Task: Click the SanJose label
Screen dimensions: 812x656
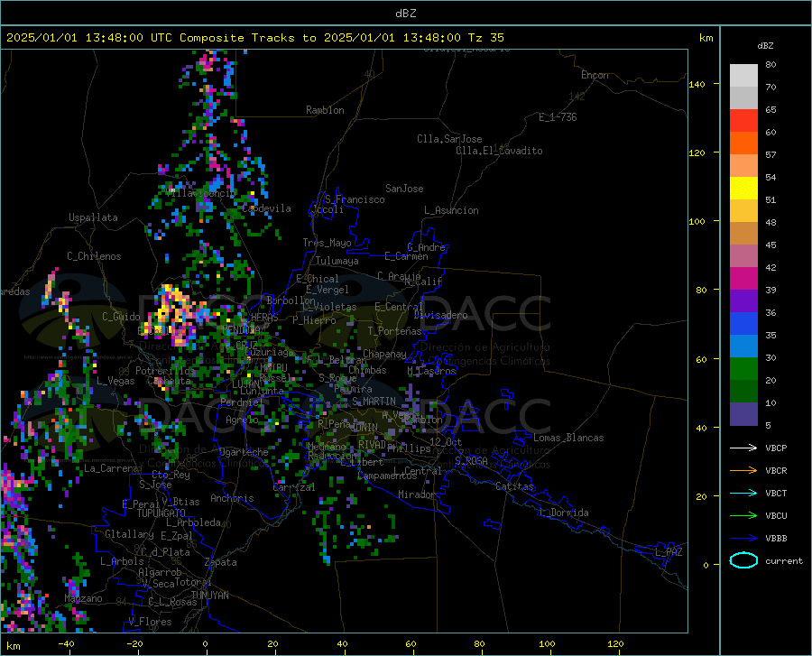Action: tap(404, 189)
